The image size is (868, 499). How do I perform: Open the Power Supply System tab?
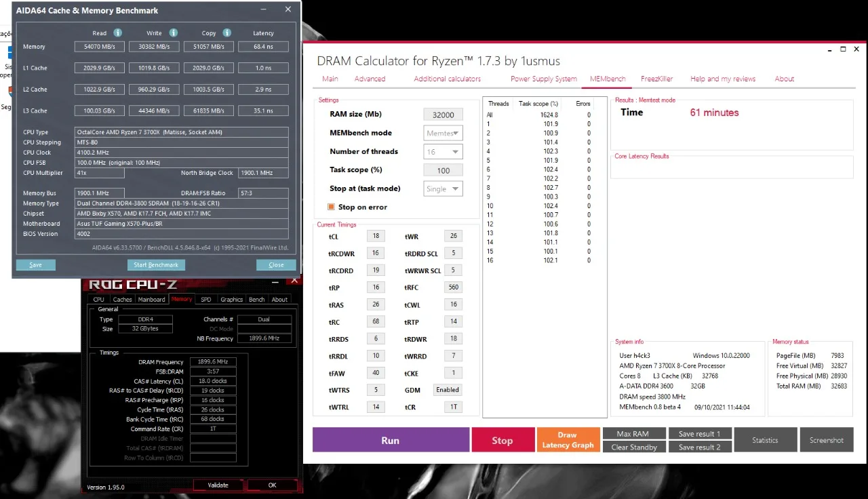[x=544, y=79]
